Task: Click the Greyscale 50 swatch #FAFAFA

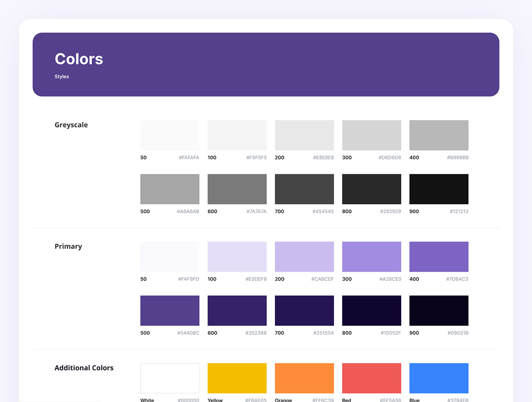Action: [x=170, y=135]
